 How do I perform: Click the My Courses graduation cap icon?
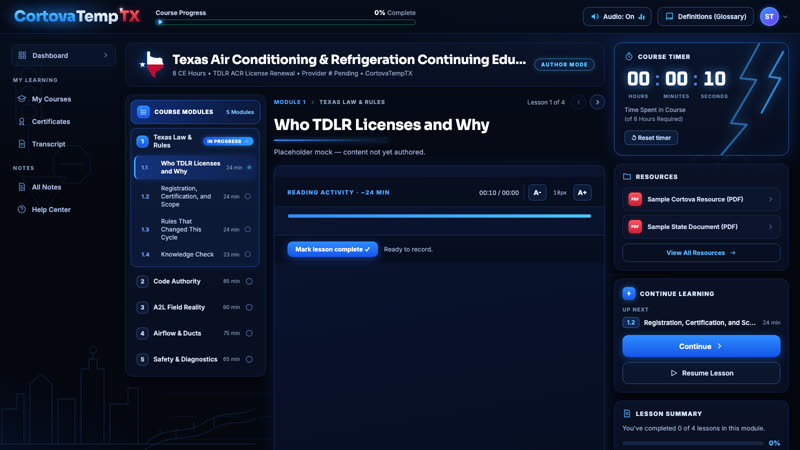coord(21,98)
